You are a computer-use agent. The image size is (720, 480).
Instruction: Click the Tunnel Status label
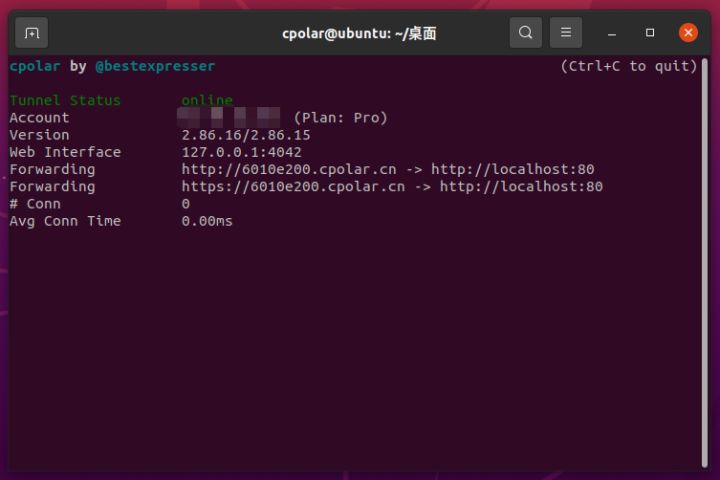(x=65, y=100)
